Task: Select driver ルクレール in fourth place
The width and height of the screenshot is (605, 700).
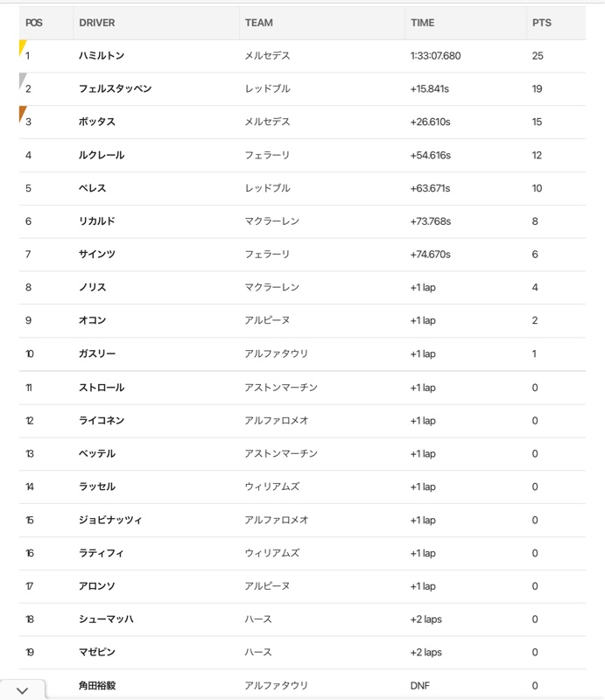Action: click(102, 155)
